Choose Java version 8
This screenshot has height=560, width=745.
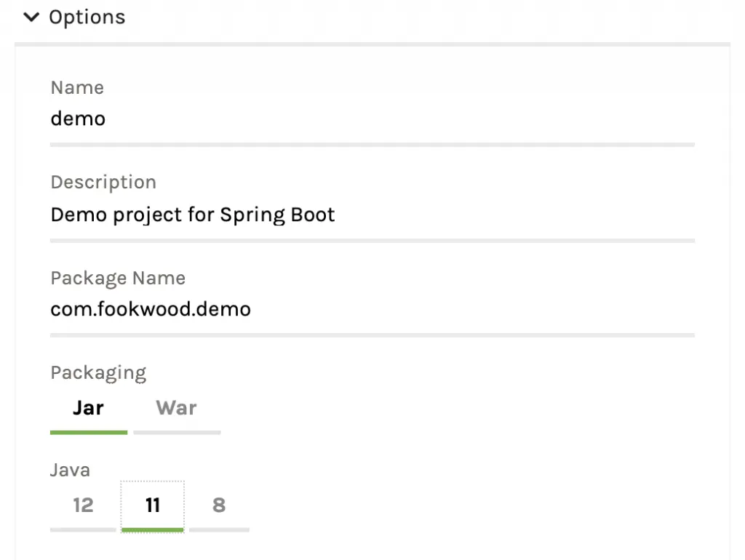(x=218, y=505)
